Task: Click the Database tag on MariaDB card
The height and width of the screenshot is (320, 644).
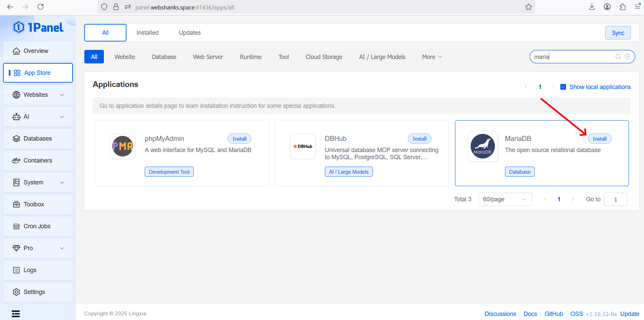Action: click(x=520, y=172)
